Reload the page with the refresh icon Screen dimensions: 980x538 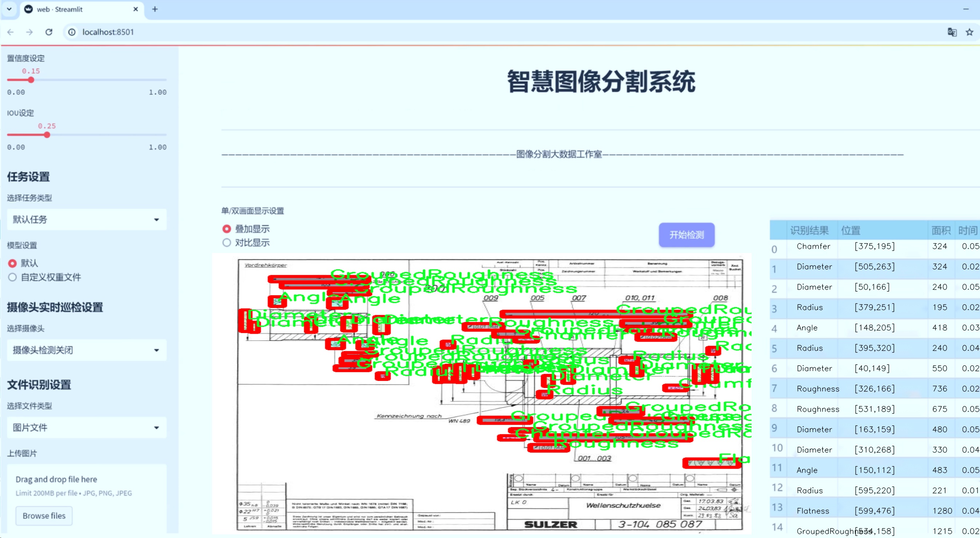(x=49, y=32)
